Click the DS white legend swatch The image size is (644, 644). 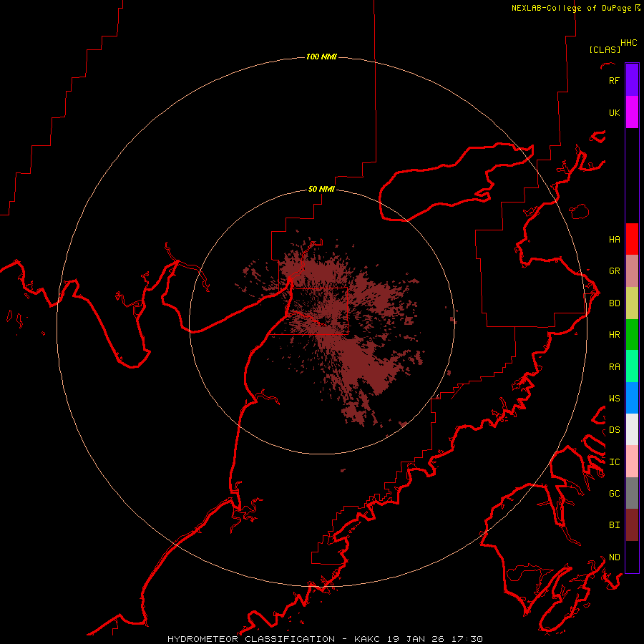(x=632, y=429)
